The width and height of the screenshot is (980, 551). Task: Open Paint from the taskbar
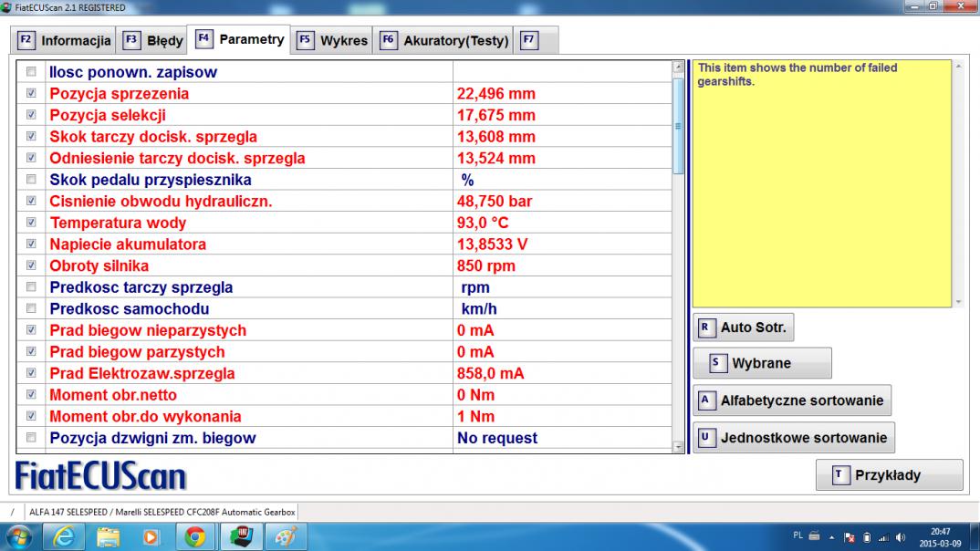(285, 537)
